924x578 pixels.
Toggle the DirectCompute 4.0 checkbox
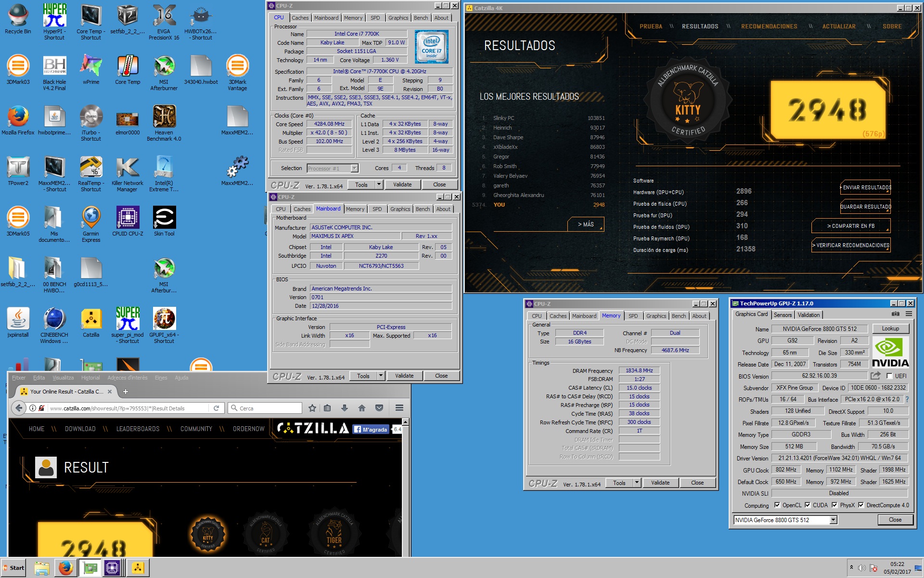861,505
